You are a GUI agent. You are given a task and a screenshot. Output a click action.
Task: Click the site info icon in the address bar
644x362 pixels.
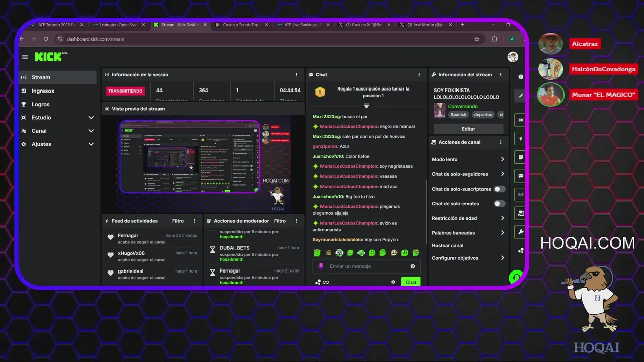click(x=60, y=39)
